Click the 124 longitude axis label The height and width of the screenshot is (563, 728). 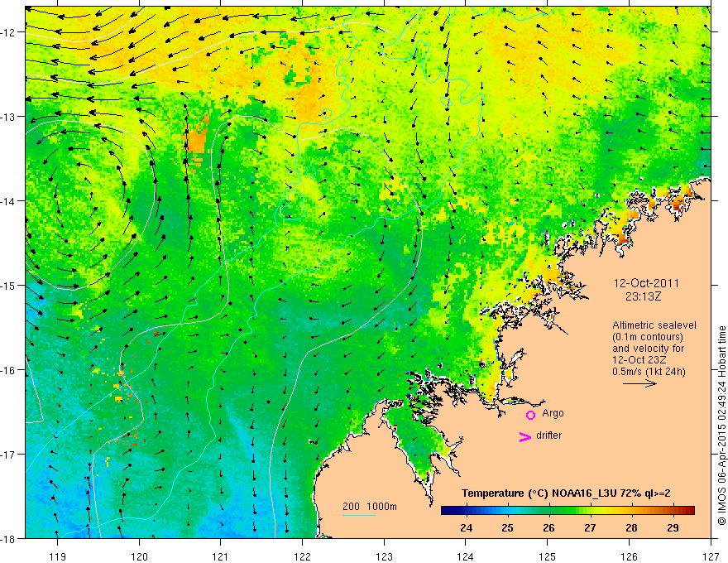[x=466, y=556]
